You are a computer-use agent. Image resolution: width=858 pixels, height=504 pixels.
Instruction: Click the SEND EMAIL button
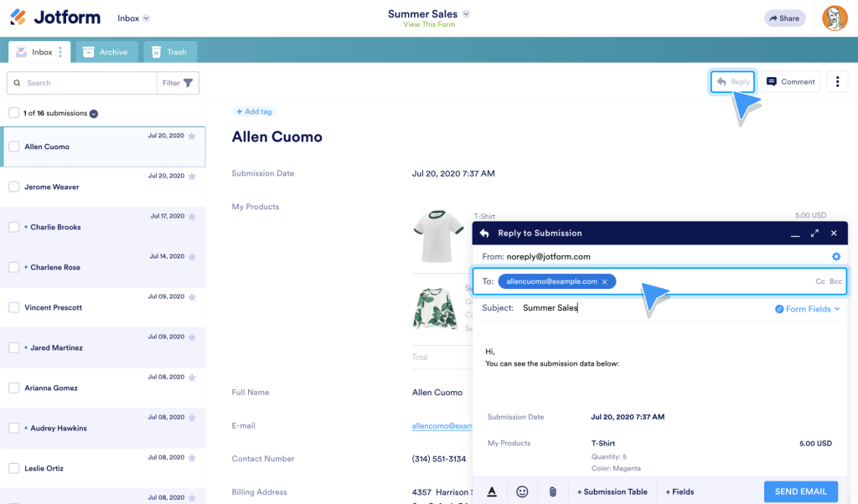click(800, 491)
